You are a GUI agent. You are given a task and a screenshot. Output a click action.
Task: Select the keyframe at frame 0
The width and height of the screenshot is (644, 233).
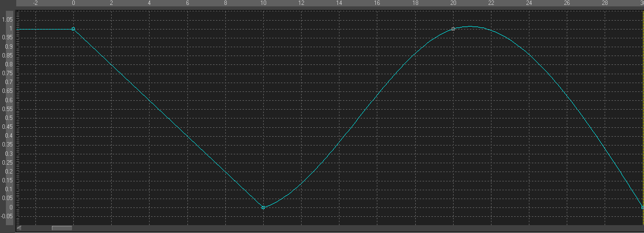pos(73,29)
